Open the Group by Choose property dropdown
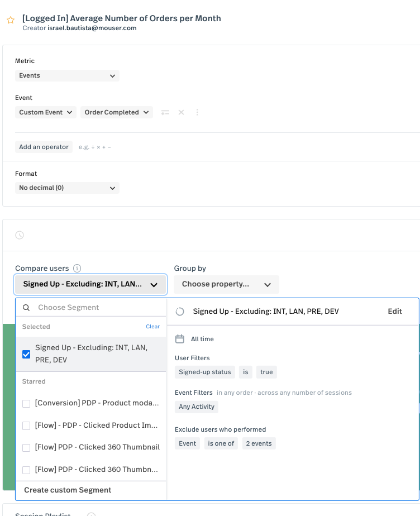The image size is (420, 516). pyautogui.click(x=226, y=284)
